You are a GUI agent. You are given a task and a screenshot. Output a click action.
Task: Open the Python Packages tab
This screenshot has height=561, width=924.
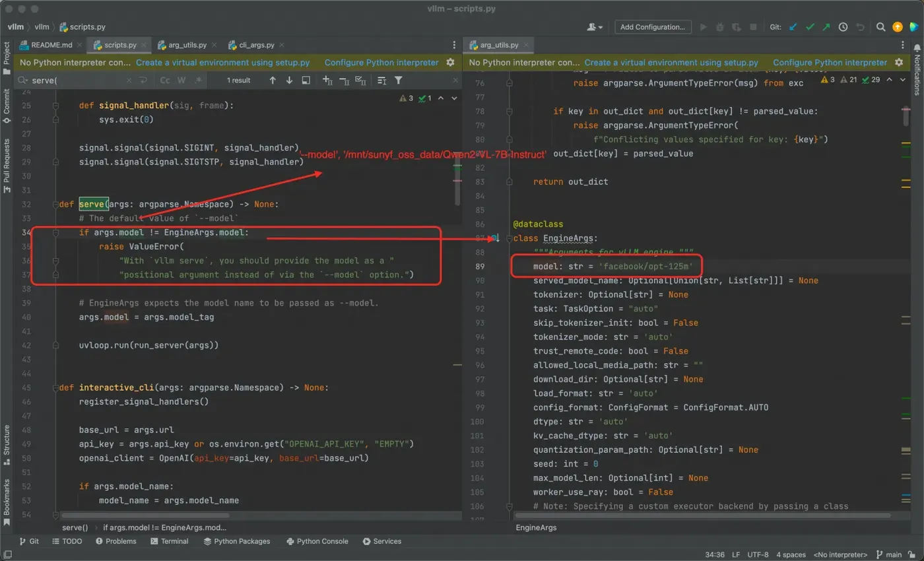(x=237, y=541)
